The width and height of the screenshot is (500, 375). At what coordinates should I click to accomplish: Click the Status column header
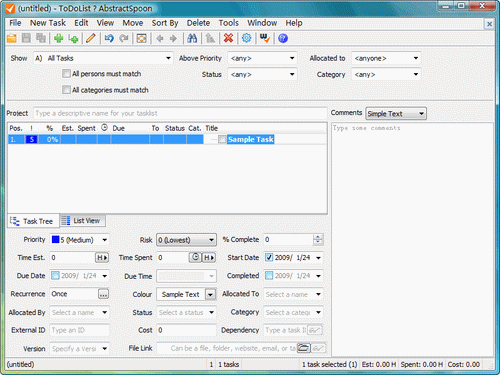click(175, 128)
